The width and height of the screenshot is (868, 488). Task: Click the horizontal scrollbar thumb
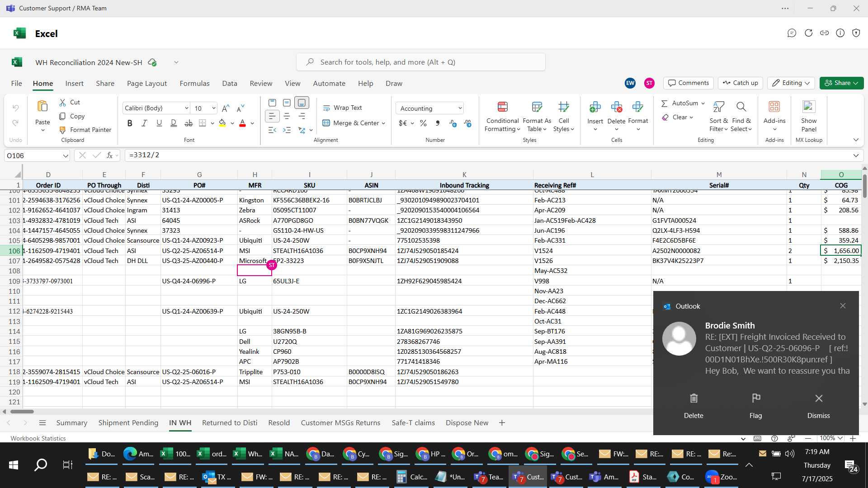coord(22,412)
